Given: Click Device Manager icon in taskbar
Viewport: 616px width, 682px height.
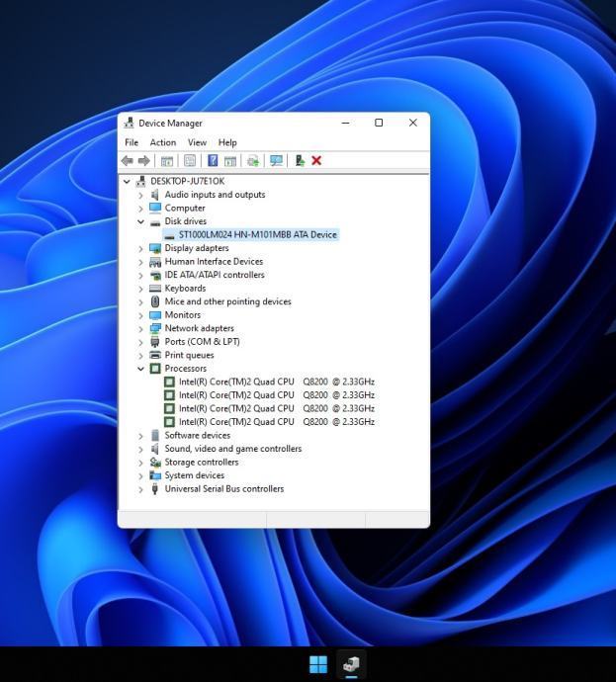Looking at the screenshot, I should (351, 664).
